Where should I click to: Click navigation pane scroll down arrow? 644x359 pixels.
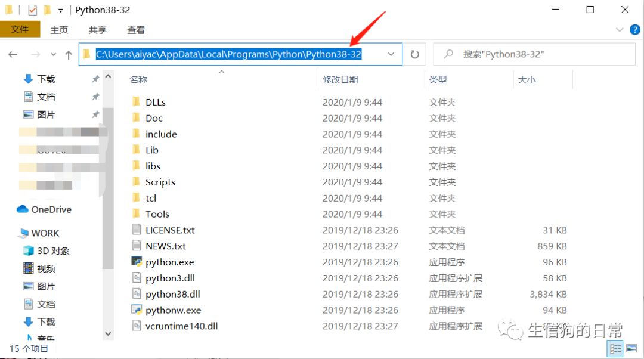(108, 333)
